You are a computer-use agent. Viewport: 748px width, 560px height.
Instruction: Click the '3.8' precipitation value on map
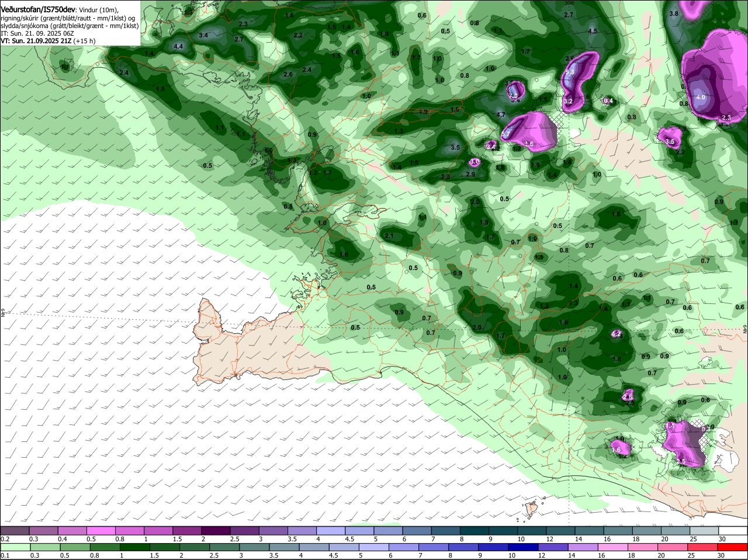point(673,13)
